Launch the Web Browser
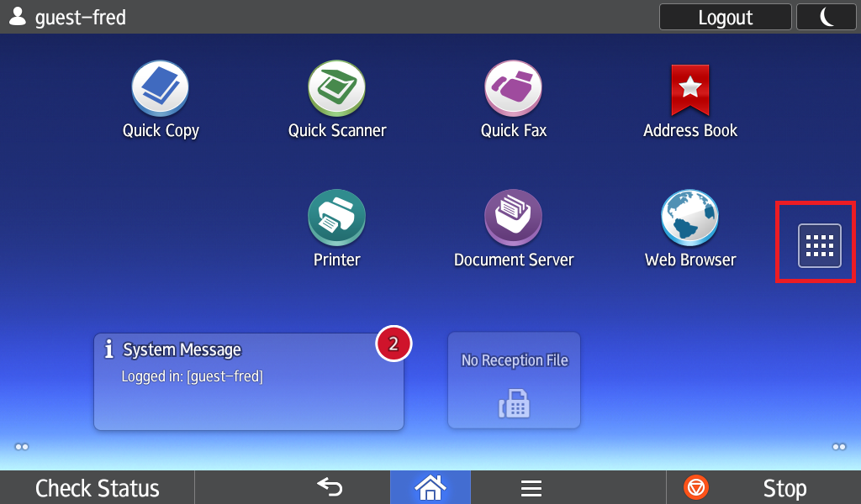This screenshot has height=504, width=861. [689, 218]
